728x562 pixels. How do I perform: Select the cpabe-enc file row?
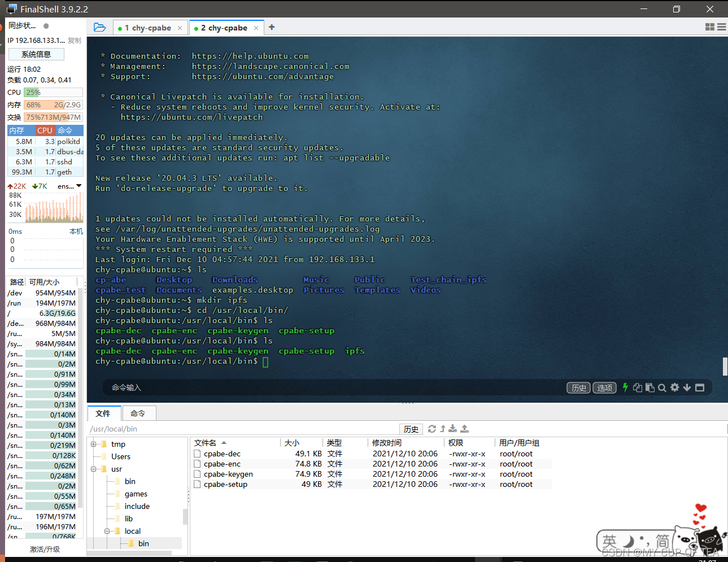pyautogui.click(x=372, y=464)
